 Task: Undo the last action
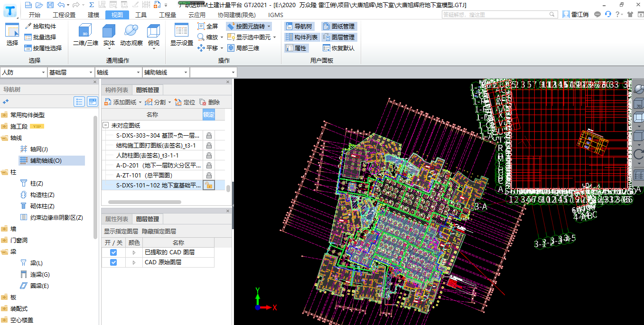point(61,5)
